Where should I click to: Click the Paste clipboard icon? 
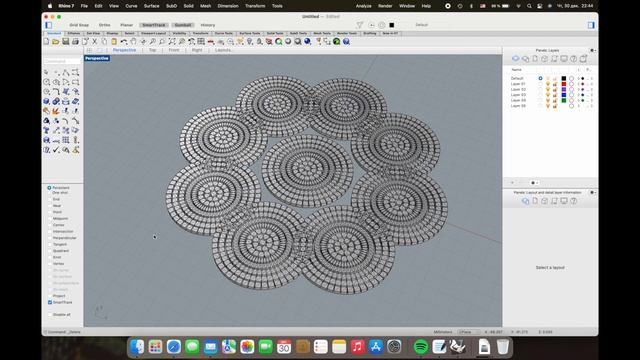pyautogui.click(x=114, y=42)
